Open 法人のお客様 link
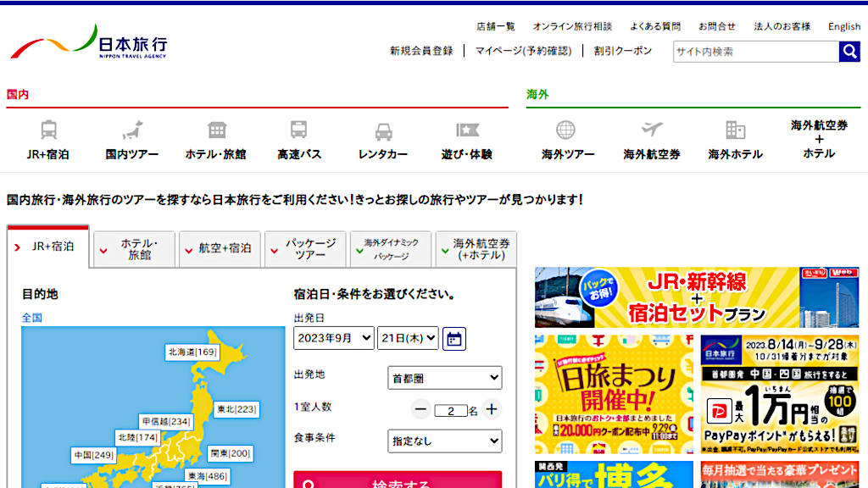Viewport: 868px width, 488px height. tap(782, 26)
